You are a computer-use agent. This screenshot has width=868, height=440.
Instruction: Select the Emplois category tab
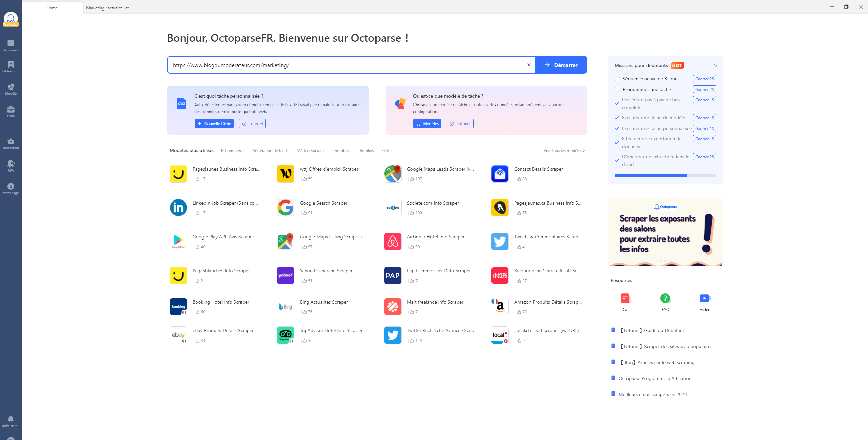[367, 151]
